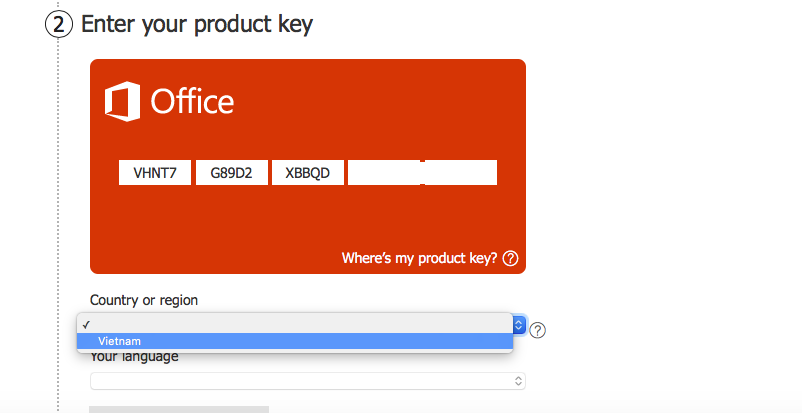Focus the fourth empty product key box
The height and width of the screenshot is (413, 802).
coord(385,172)
